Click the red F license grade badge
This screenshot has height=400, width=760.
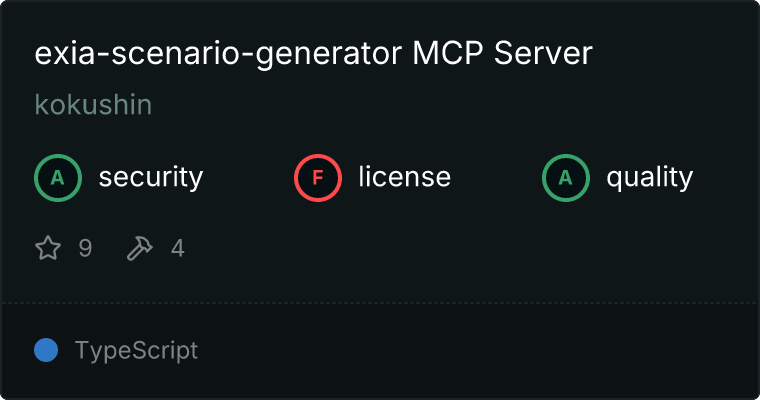point(317,178)
